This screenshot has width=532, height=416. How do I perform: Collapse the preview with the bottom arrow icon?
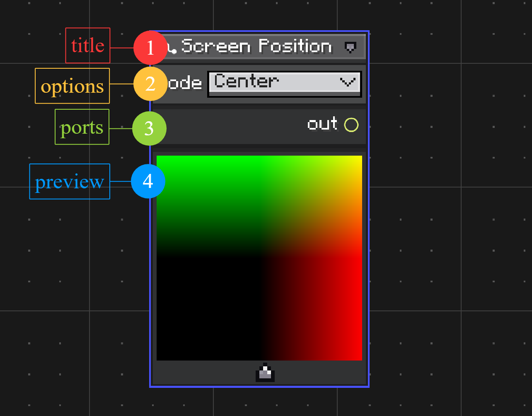coord(265,372)
